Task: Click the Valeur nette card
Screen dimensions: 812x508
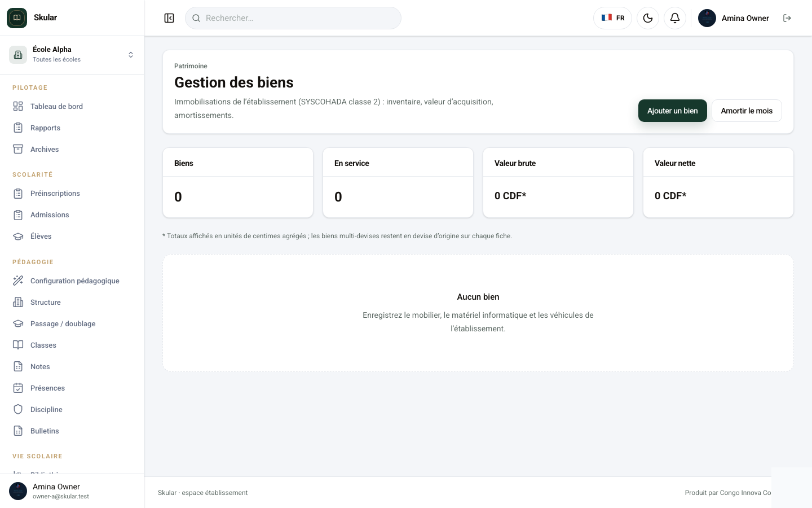Action: tap(718, 182)
